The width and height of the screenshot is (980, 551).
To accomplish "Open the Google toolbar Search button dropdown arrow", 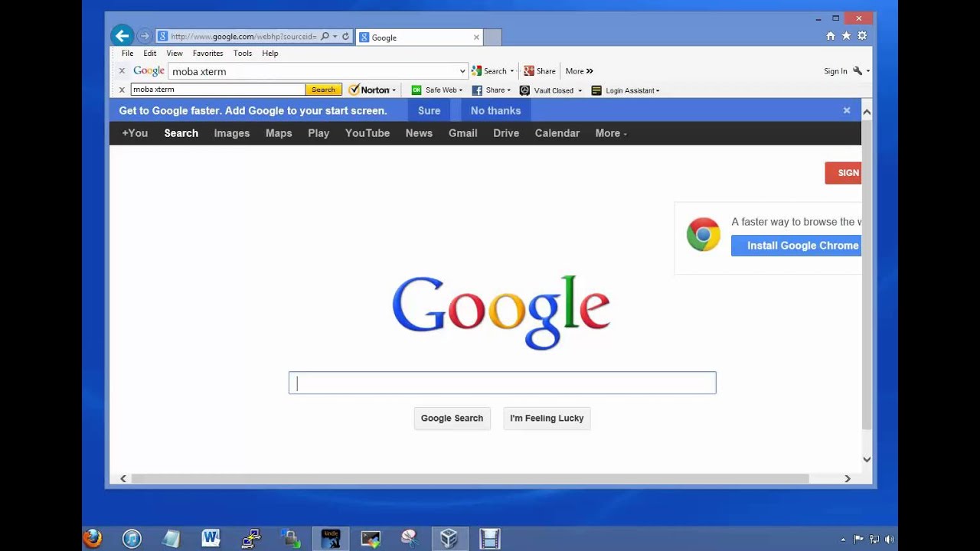I will tap(512, 71).
